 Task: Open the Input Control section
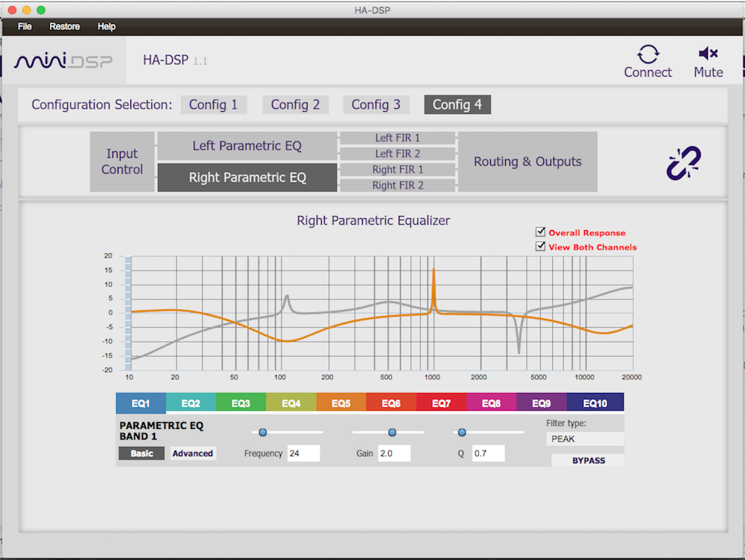(x=122, y=162)
